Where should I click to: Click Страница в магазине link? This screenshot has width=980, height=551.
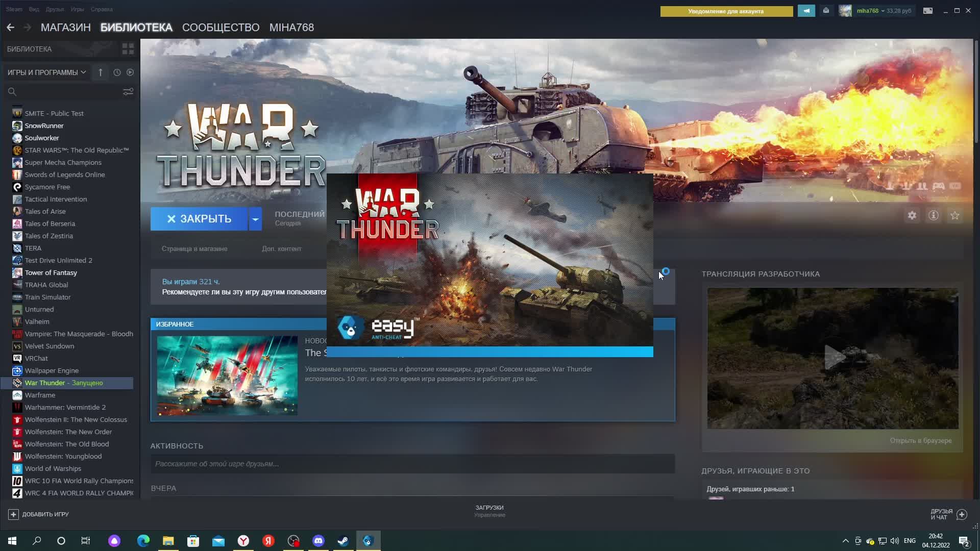point(194,248)
